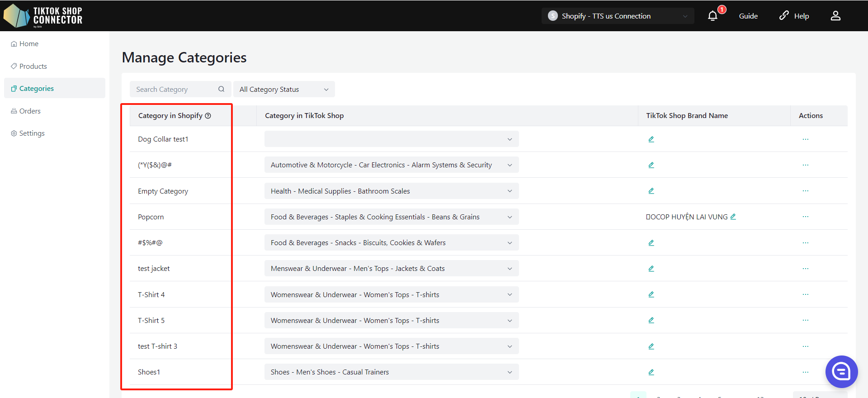Edit brand name for Dog Collar test1 row
Viewport: 868px width, 398px height.
point(651,139)
